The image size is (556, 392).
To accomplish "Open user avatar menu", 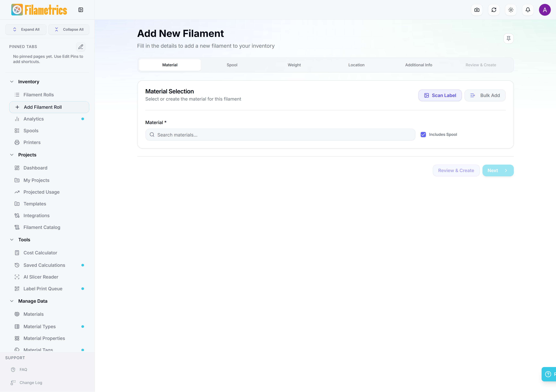I will pos(545,10).
